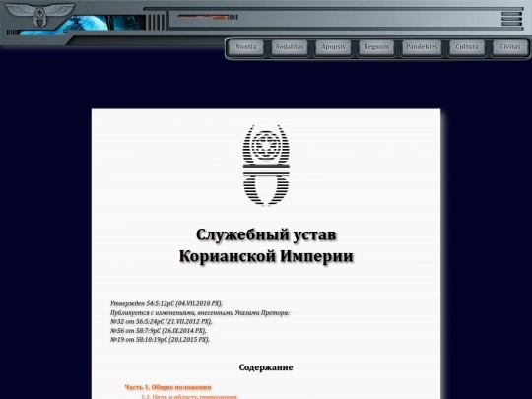Open the Nuntia menu tab
Screen dimensions: 532x399
tap(246, 47)
